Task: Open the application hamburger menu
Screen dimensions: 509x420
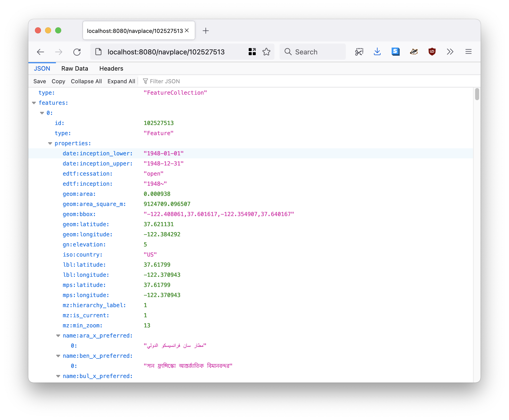Action: 468,52
